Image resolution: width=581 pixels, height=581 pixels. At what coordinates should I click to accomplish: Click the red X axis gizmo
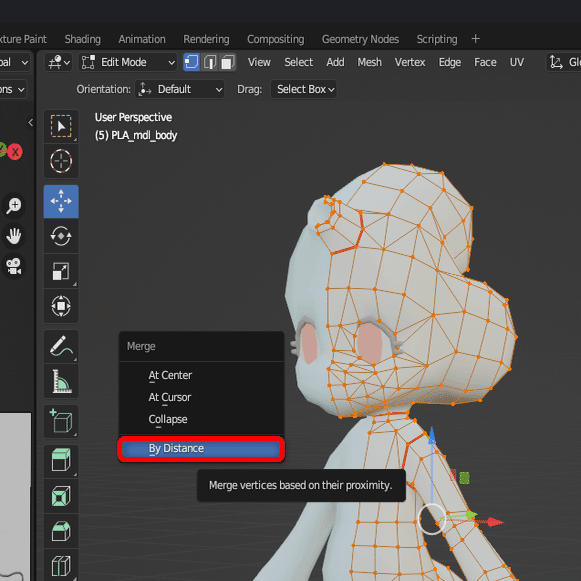point(15,152)
